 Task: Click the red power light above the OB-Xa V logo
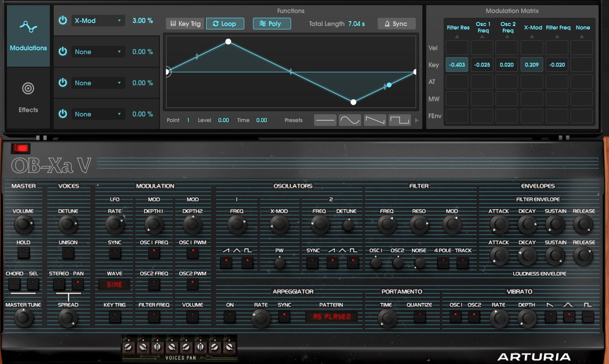20,148
